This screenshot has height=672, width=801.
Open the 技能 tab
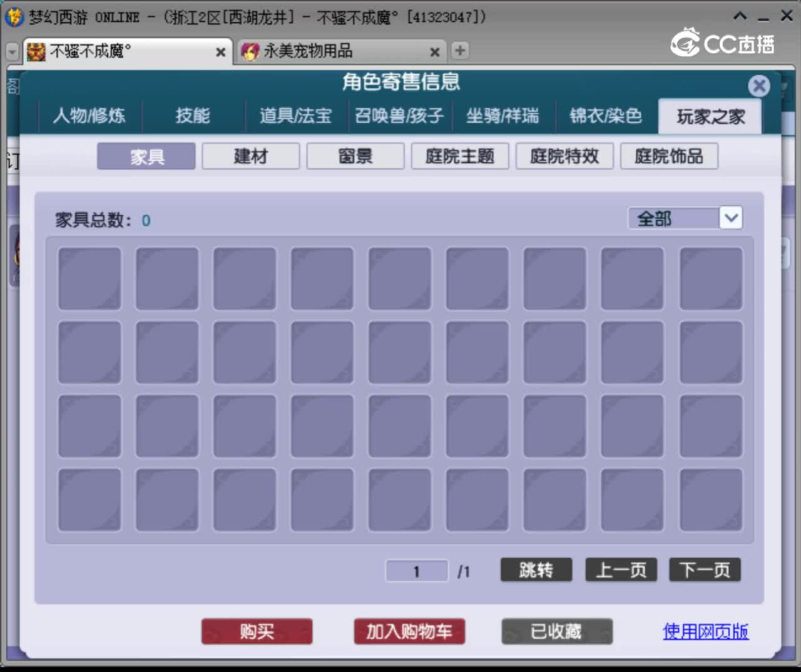pos(193,116)
